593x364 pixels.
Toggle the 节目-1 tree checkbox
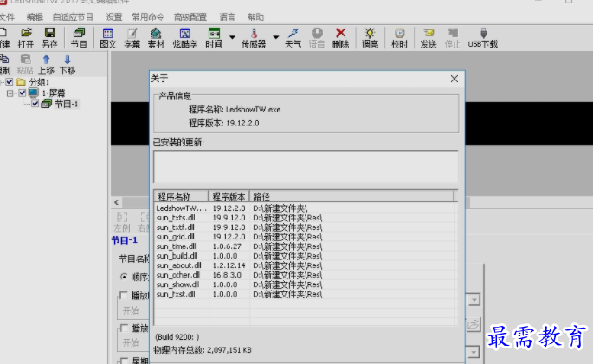tap(35, 104)
